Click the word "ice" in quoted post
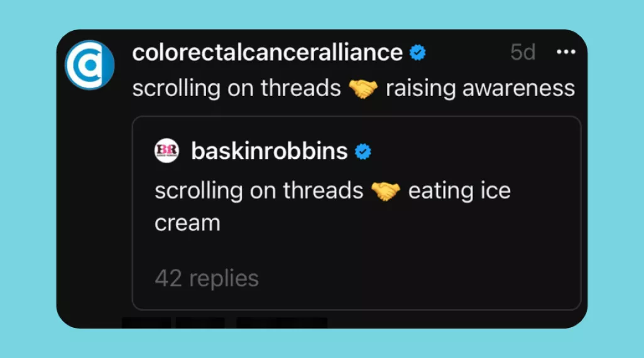 point(496,191)
